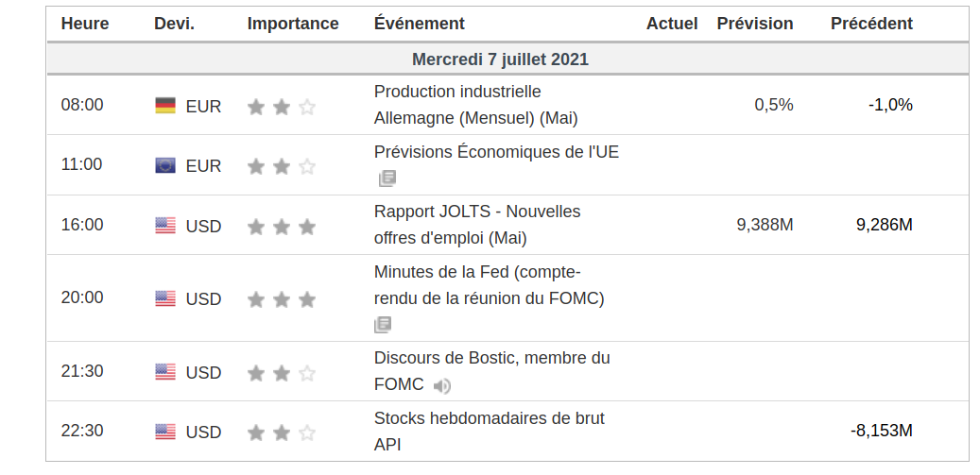Click the US flag at 21:30
Image resolution: width=980 pixels, height=475 pixels.
pos(165,372)
